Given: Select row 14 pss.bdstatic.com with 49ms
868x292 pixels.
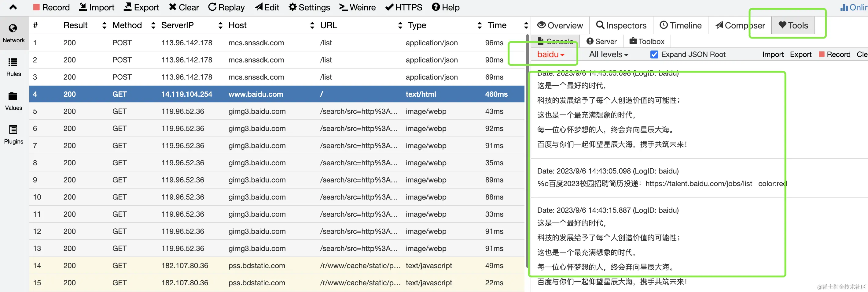Looking at the screenshot, I should [277, 266].
